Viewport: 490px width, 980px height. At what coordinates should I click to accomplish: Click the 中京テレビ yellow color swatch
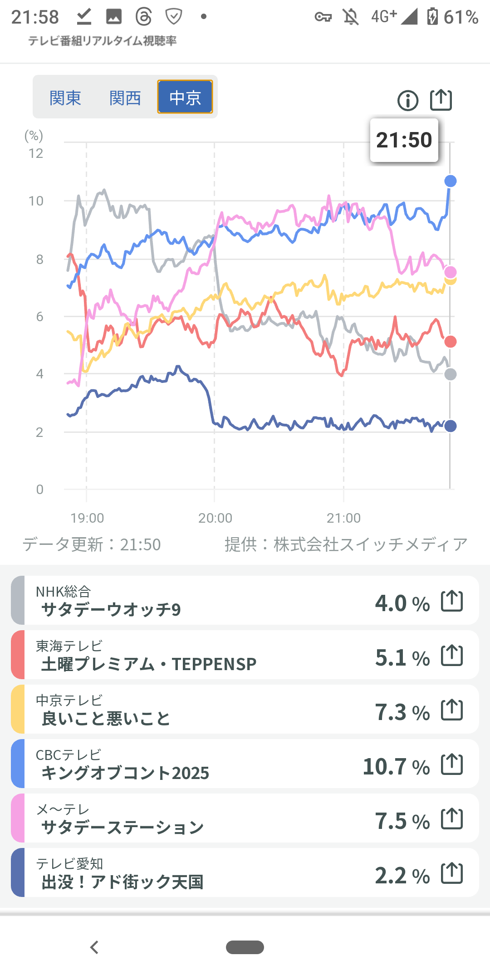click(18, 710)
